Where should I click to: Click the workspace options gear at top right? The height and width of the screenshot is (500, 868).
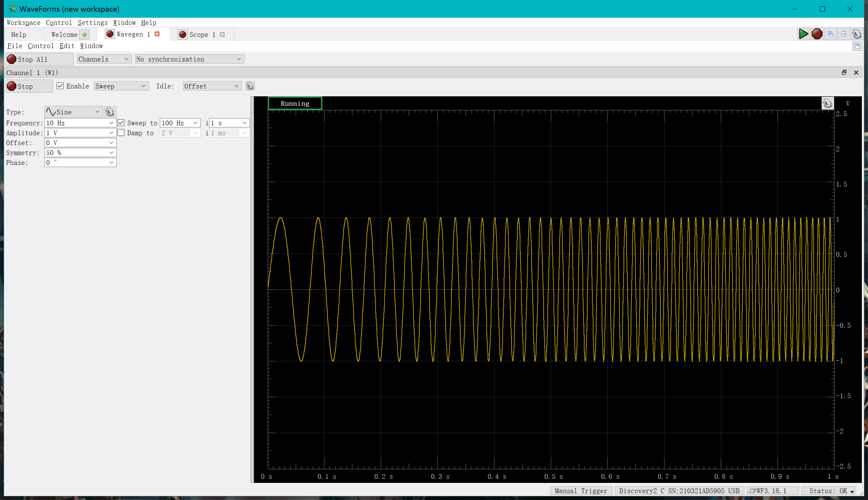pos(857,34)
